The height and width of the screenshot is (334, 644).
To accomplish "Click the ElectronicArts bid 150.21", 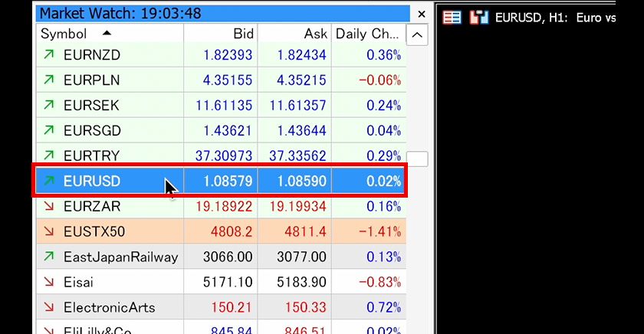I will [x=232, y=307].
